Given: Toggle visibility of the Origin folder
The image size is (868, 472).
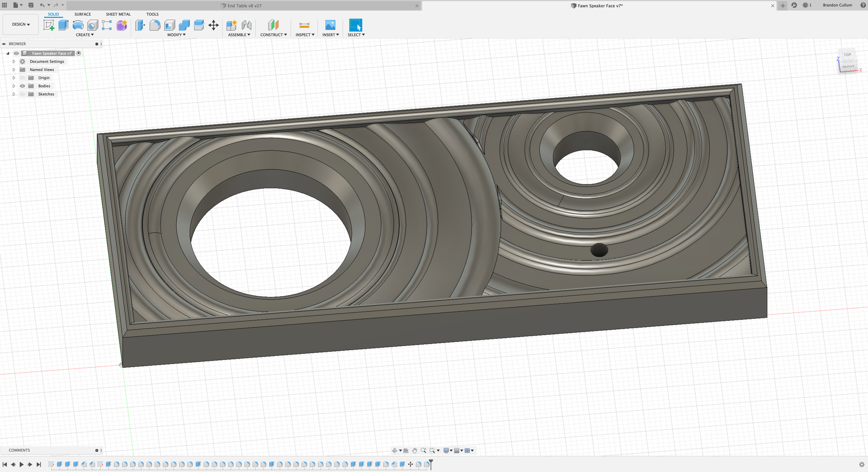Looking at the screenshot, I should point(22,78).
